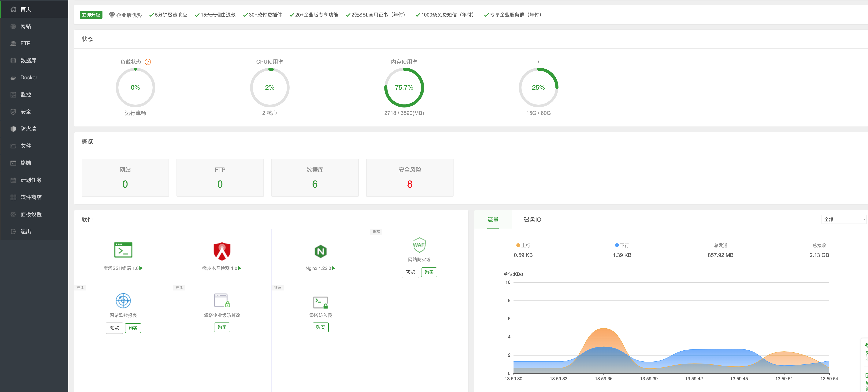868x392 pixels.
Task: Click the enterprise tamper-proof icon
Action: tap(222, 300)
